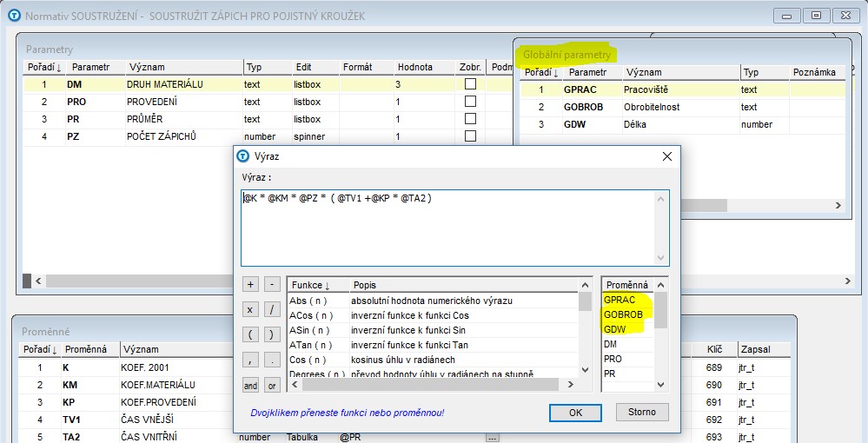
Task: Select the Hodnota column header in Parametry
Action: [x=424, y=67]
